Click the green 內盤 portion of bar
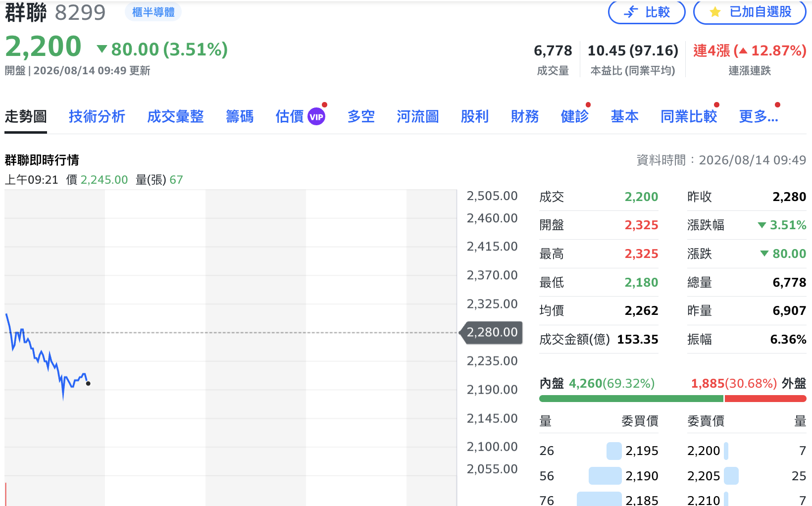812x506 pixels. point(631,399)
